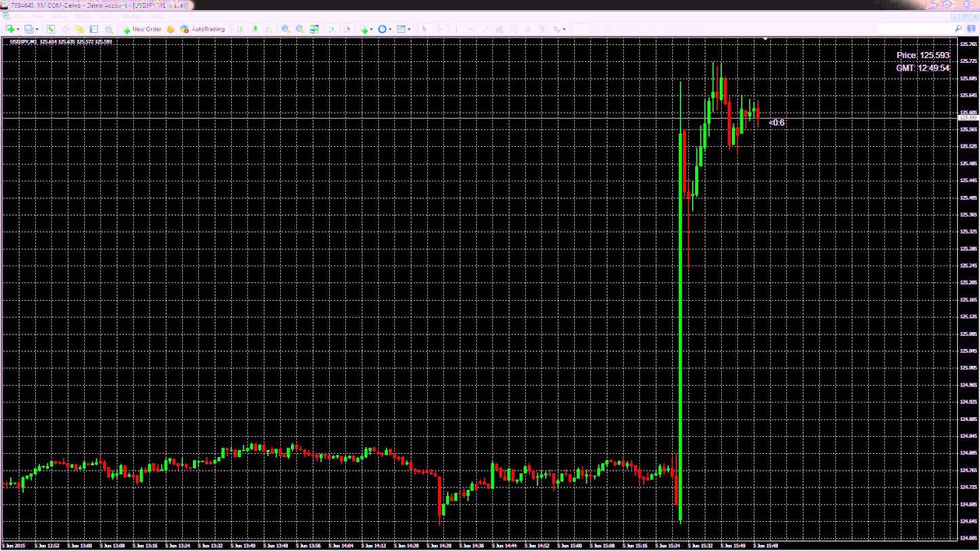The image size is (980, 551).
Task: Click the search magnifier icon
Action: coord(959,29)
